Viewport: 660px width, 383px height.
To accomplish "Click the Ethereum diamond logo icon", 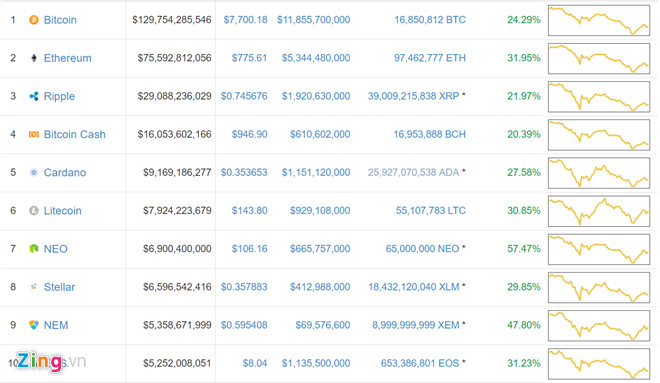I will coord(34,58).
